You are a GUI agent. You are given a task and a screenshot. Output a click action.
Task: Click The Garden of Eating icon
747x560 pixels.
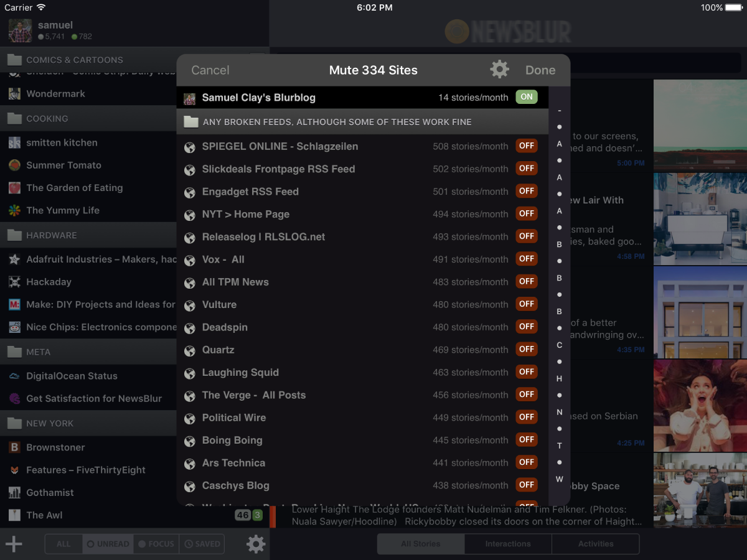[14, 187]
